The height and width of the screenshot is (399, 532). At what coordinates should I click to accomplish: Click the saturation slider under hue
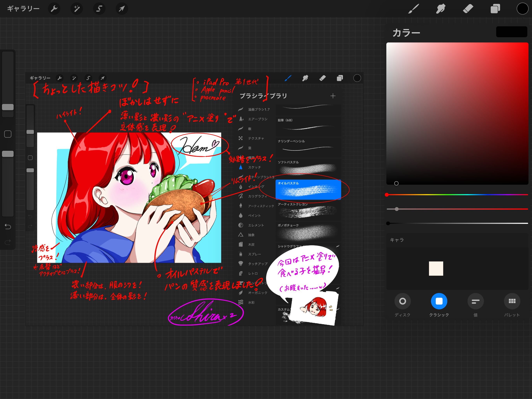click(457, 209)
